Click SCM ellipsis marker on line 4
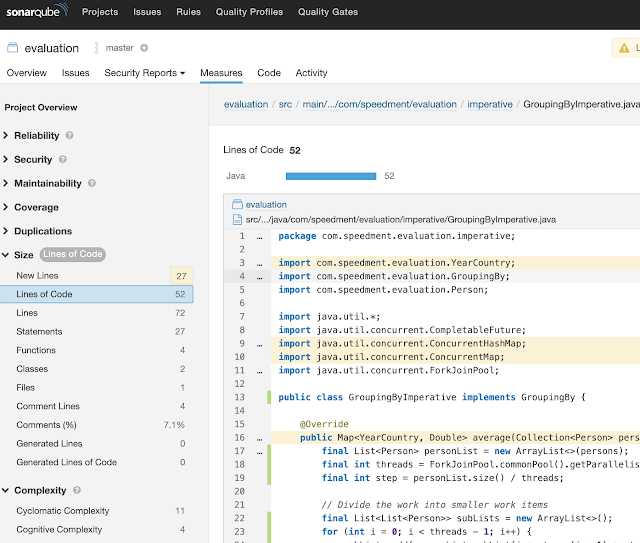Viewport: 640px width, 543px height. pyautogui.click(x=260, y=277)
